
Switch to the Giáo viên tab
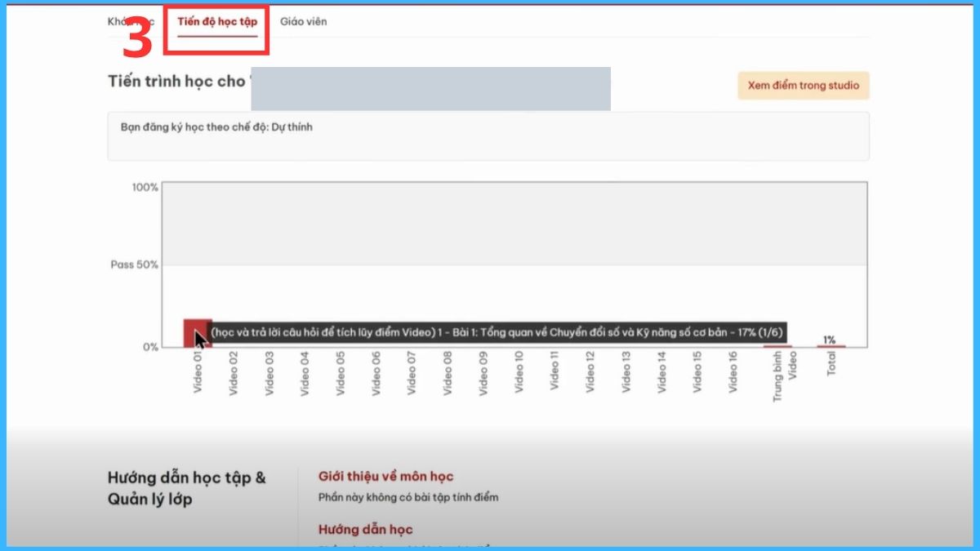pyautogui.click(x=303, y=22)
